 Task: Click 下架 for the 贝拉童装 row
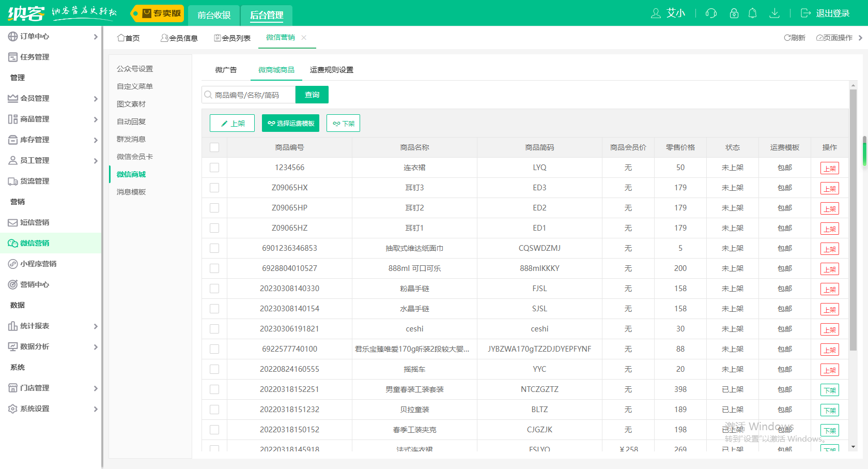[830, 410]
